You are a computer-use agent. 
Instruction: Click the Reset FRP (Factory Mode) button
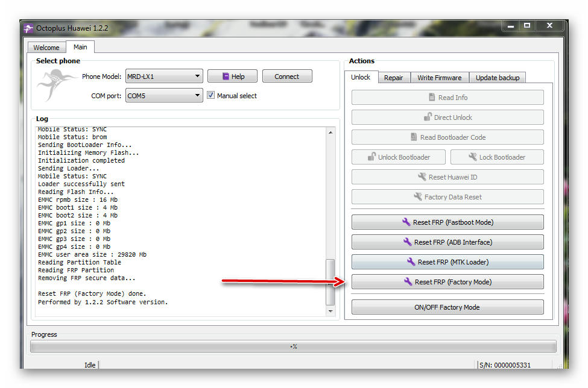pos(447,282)
